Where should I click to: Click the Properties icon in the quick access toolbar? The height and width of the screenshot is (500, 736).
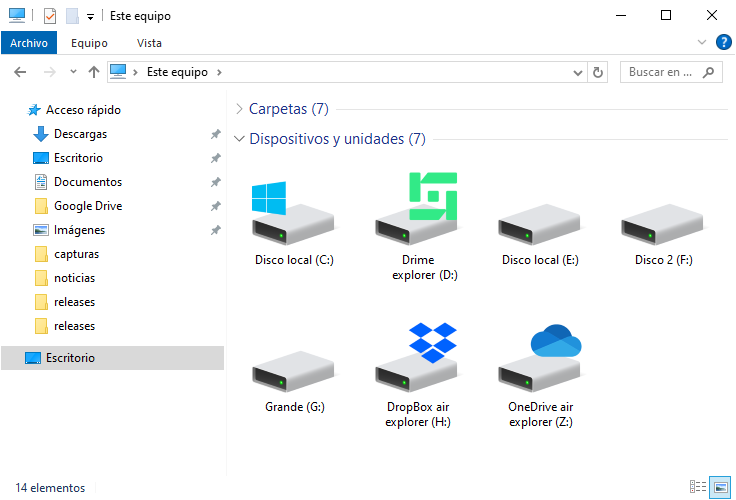pyautogui.click(x=50, y=16)
